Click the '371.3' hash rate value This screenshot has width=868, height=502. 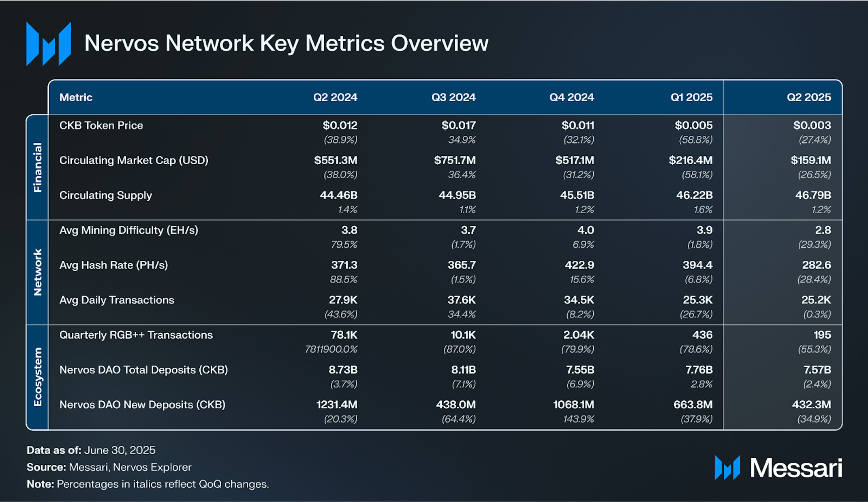344,265
